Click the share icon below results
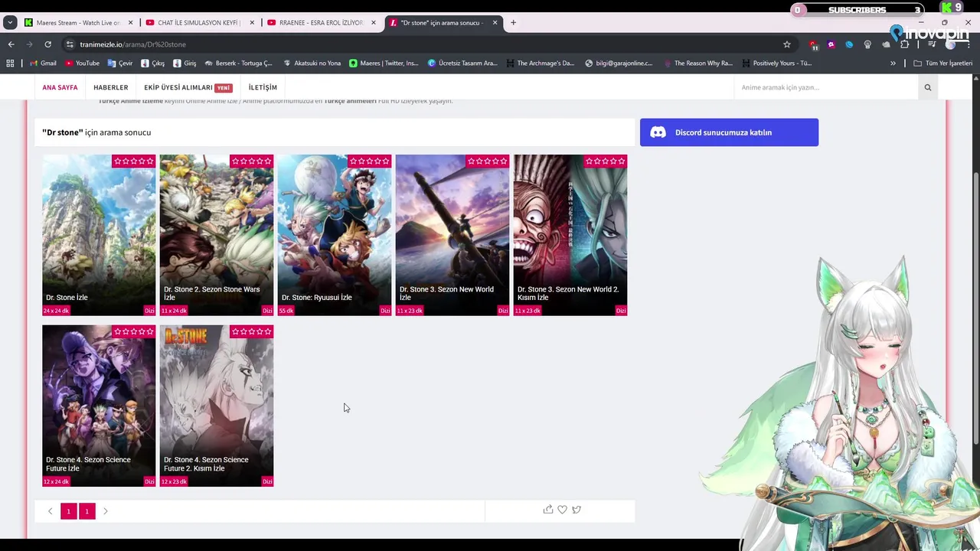This screenshot has height=551, width=980. 548,510
